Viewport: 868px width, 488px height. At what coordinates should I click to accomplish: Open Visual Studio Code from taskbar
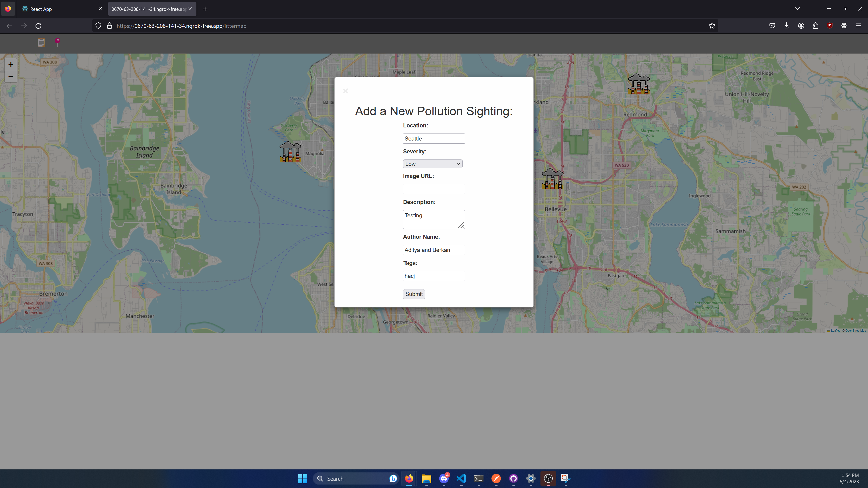(x=461, y=479)
